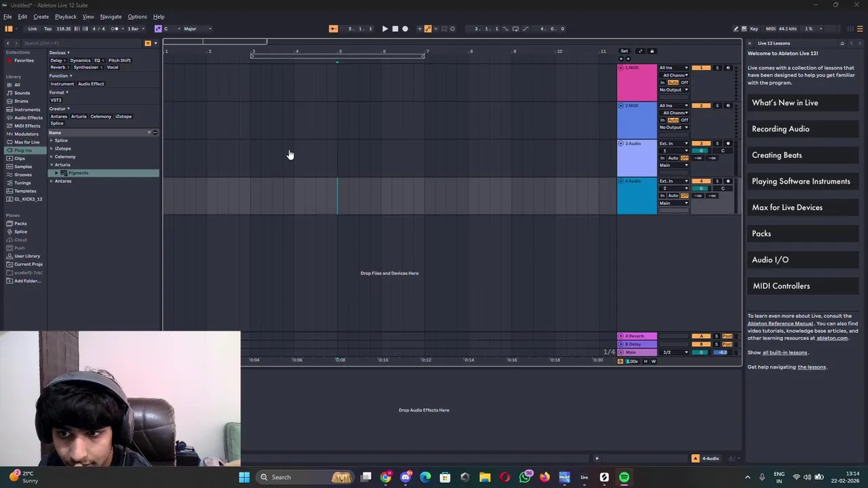Expand the Celemony folder in browser
This screenshot has height=488, width=868.
(52, 157)
